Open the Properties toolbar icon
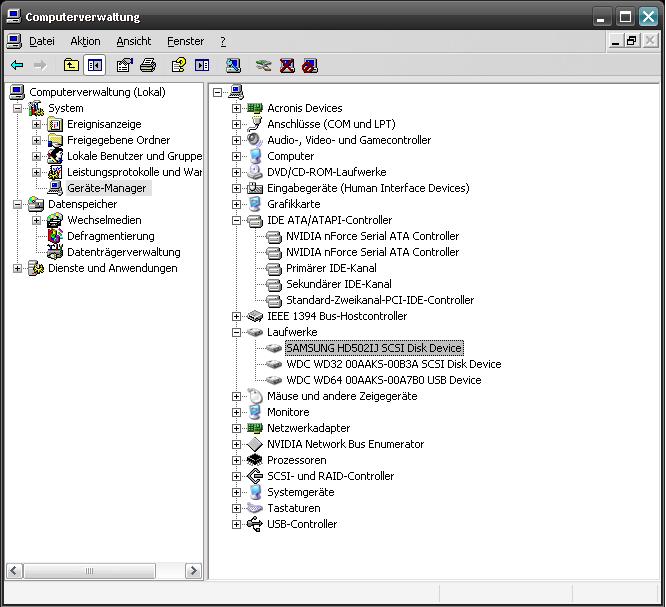Viewport: 666px width, 607px height. [124, 65]
